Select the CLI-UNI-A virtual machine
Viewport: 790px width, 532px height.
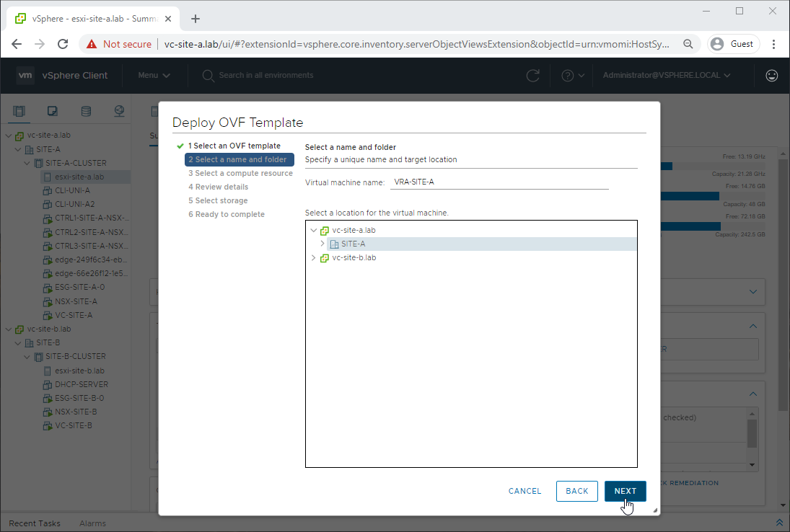[x=72, y=190]
